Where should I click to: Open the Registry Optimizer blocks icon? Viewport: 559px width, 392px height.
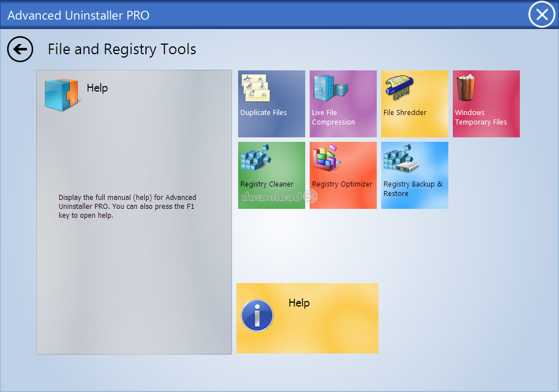(326, 157)
